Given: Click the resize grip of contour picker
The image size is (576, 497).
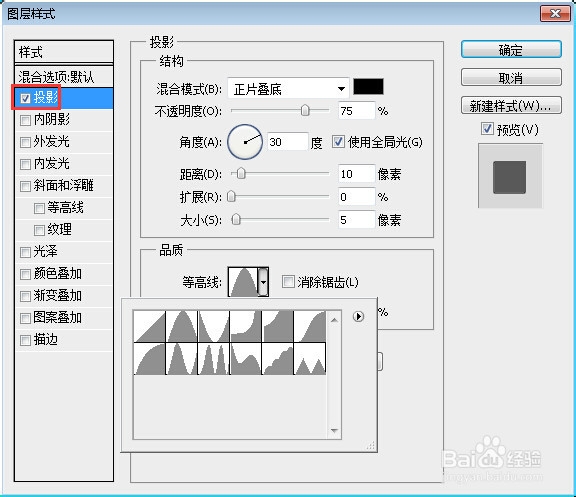Looking at the screenshot, I should point(370,446).
